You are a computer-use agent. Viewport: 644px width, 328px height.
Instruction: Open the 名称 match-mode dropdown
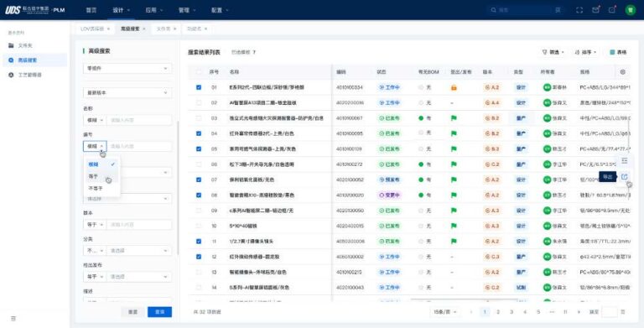point(95,120)
